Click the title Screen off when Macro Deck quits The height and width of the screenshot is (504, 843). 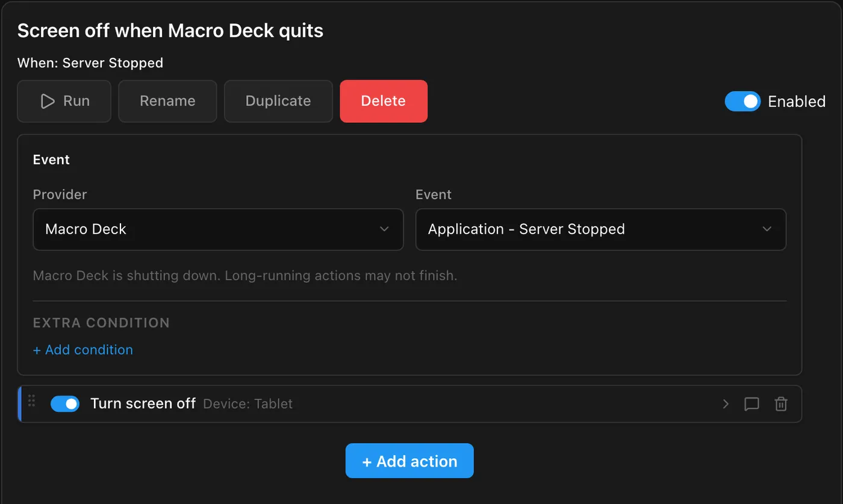click(x=170, y=31)
